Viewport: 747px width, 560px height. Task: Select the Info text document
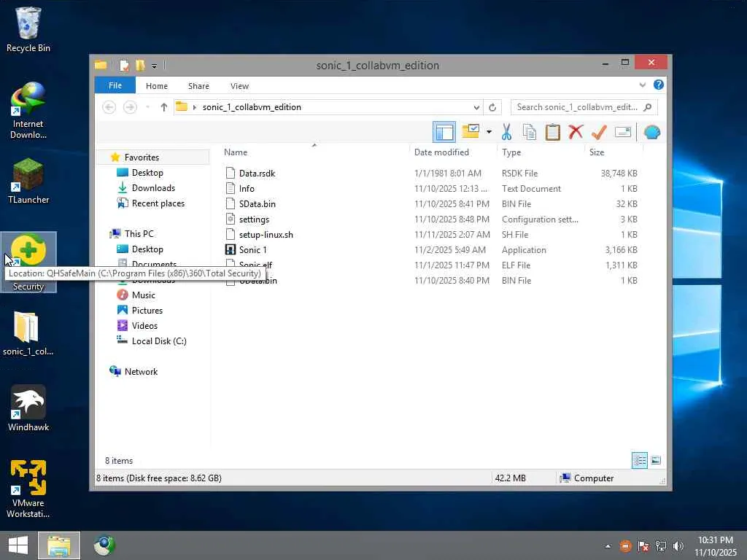[x=247, y=189]
